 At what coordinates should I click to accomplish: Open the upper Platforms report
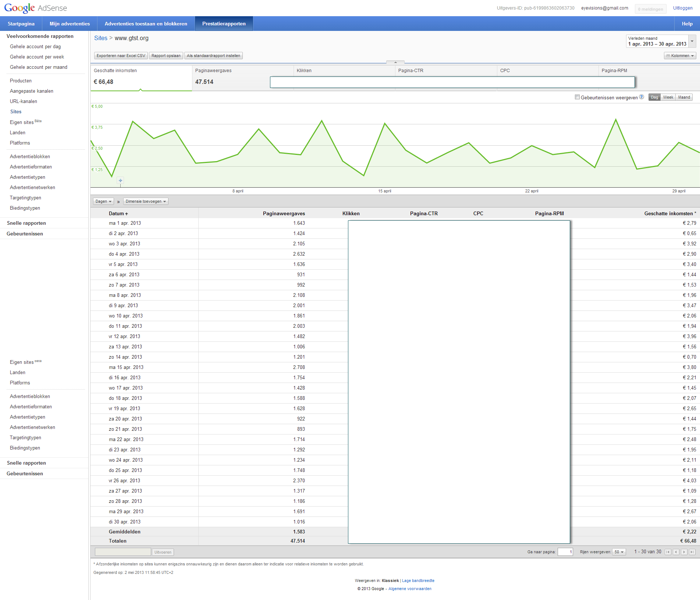click(20, 143)
